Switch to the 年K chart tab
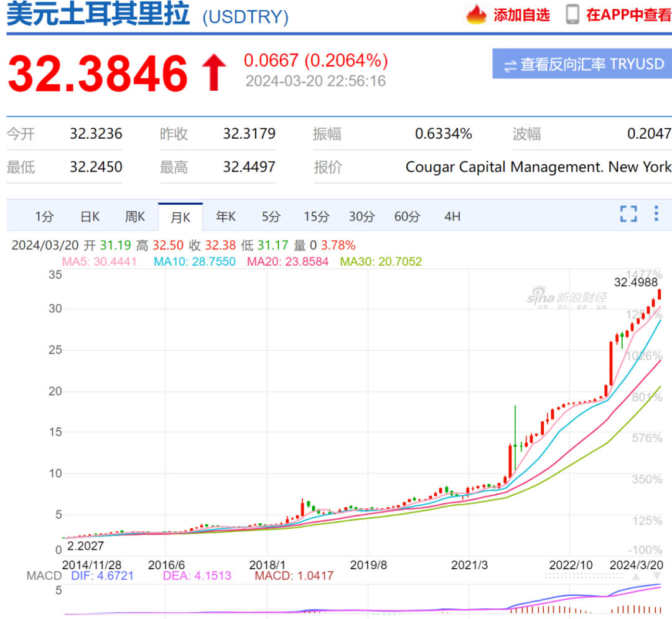Screen dimensions: 672x619 [226, 216]
